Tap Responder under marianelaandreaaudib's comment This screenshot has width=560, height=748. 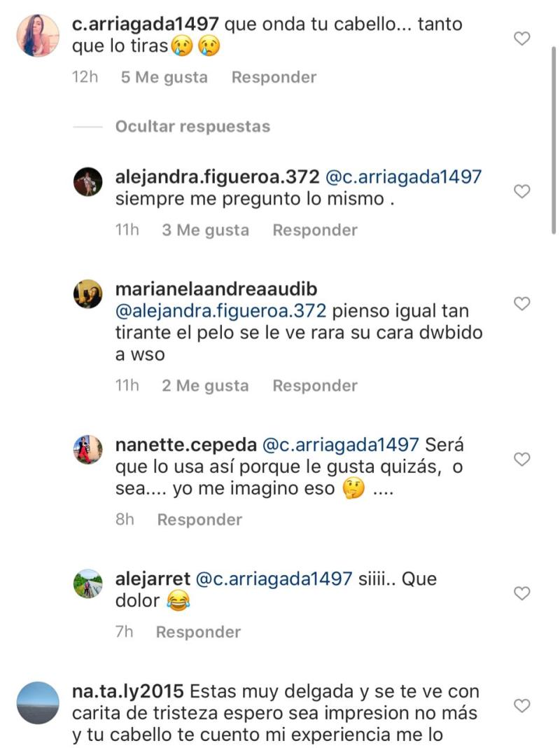315,385
